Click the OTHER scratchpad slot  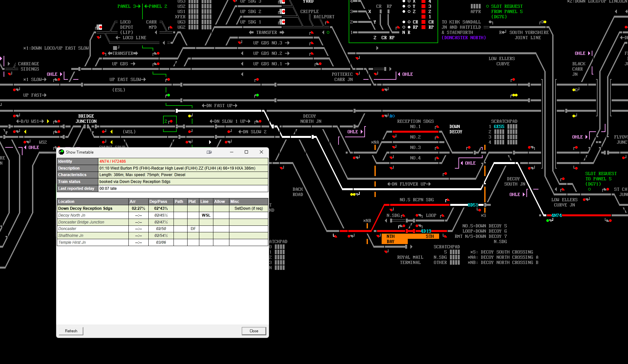pos(455,262)
